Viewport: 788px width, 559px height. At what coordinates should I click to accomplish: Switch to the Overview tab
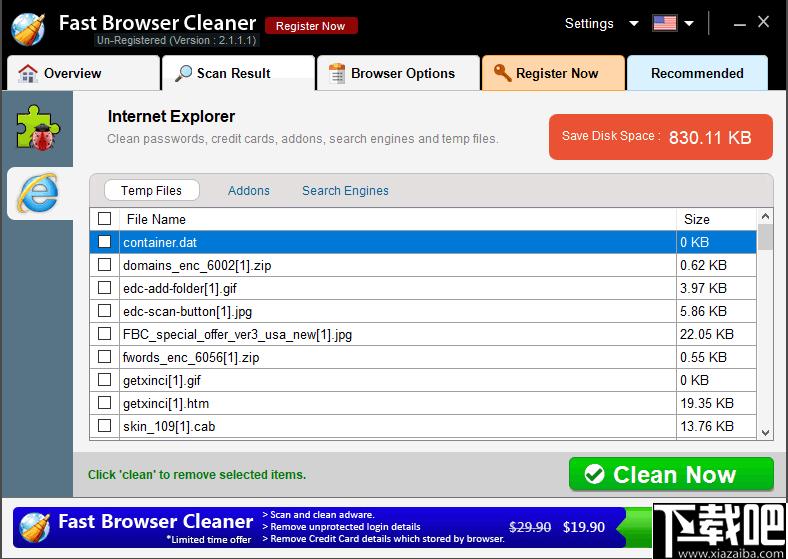83,73
